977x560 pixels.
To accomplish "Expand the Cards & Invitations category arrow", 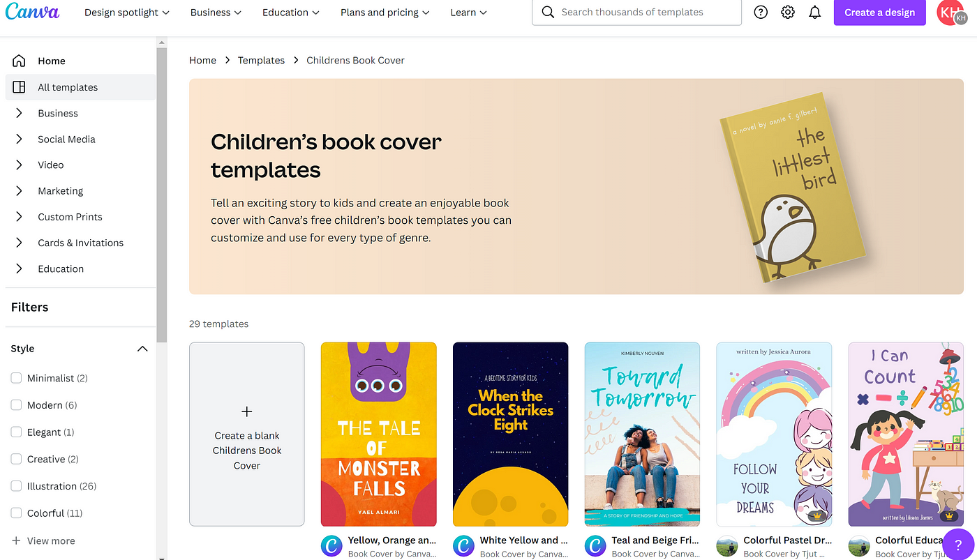I will click(19, 243).
